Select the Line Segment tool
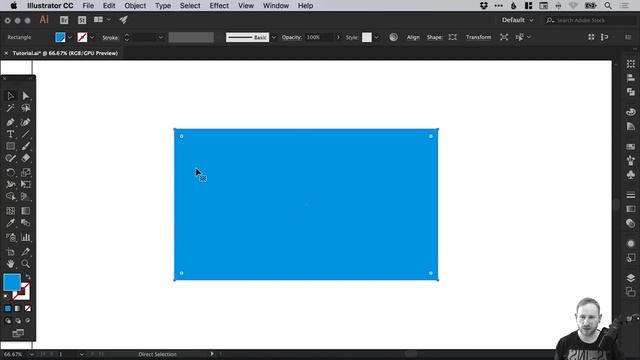 [25, 134]
